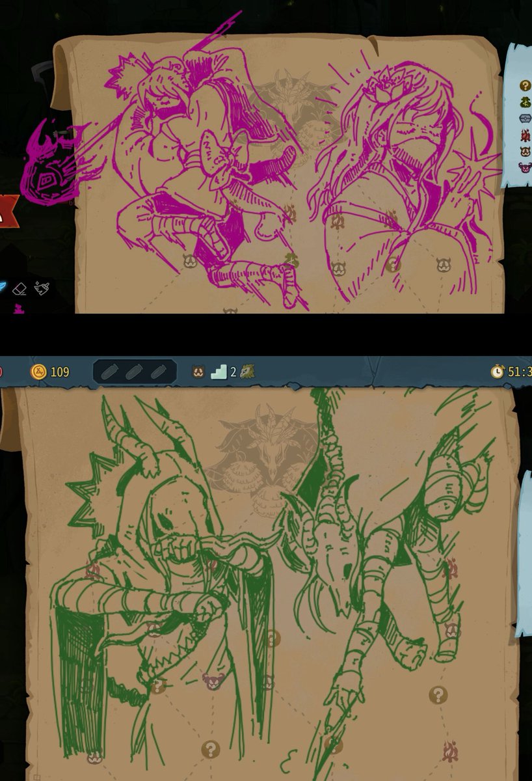This screenshot has width=532, height=781.
Task: Click the broom icon to clear drawings
Action: (42, 287)
